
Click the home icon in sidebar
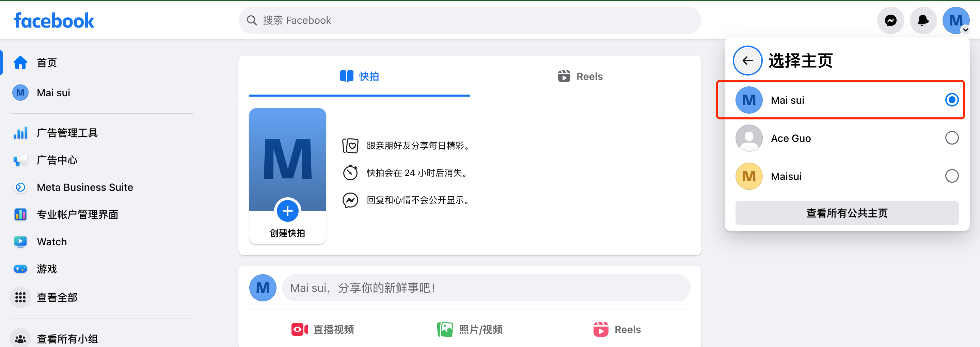[20, 63]
